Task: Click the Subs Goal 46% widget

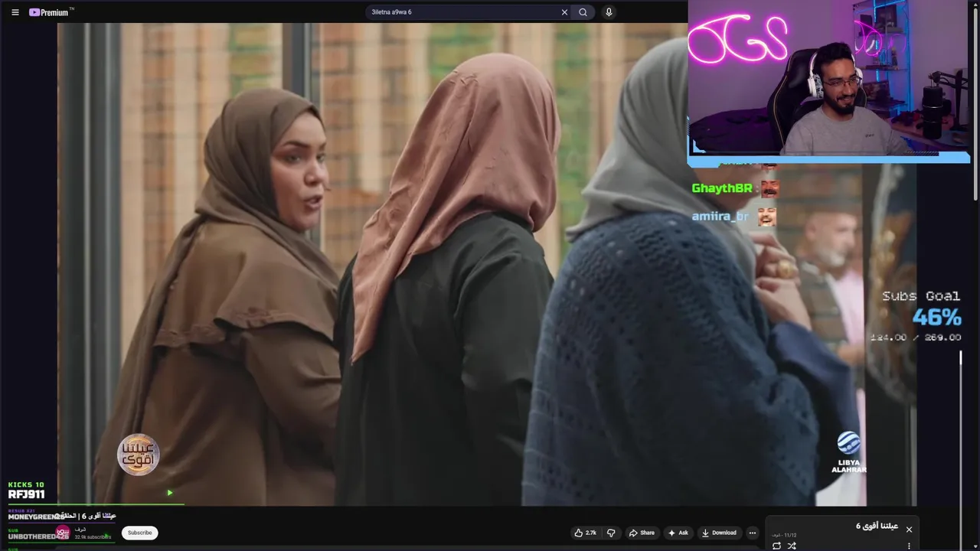Action: [916, 316]
